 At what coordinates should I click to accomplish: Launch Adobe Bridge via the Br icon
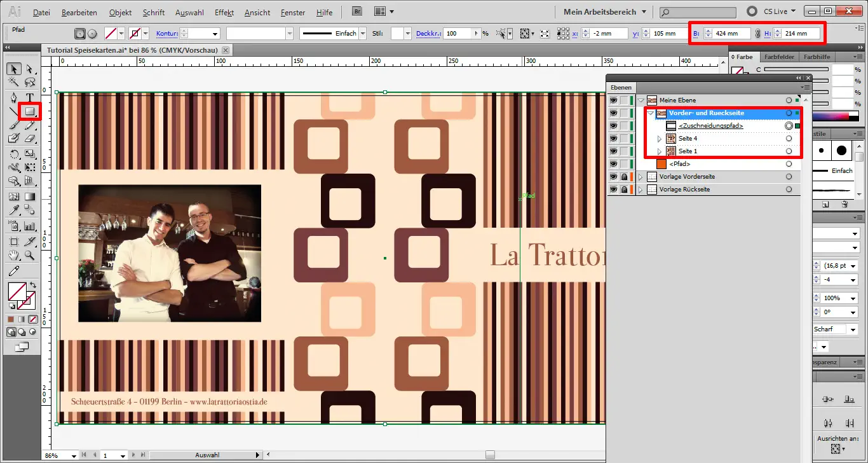(356, 11)
